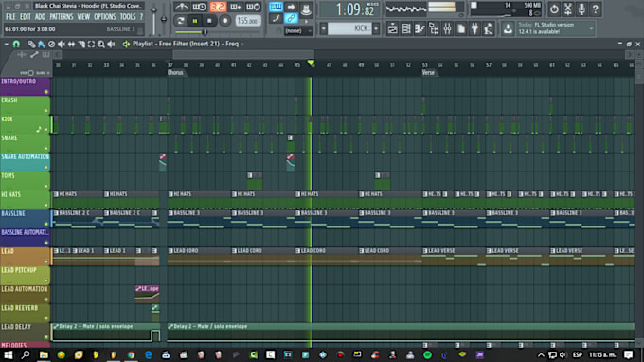Select the playlist Mute tool
Image resolution: width=644 pixels, height=362 pixels.
click(x=62, y=44)
